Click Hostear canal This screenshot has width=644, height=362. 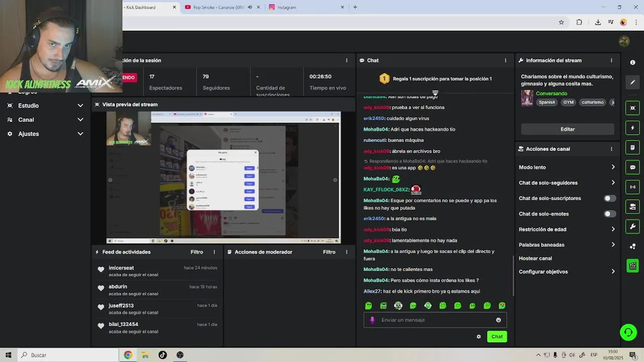(535, 258)
